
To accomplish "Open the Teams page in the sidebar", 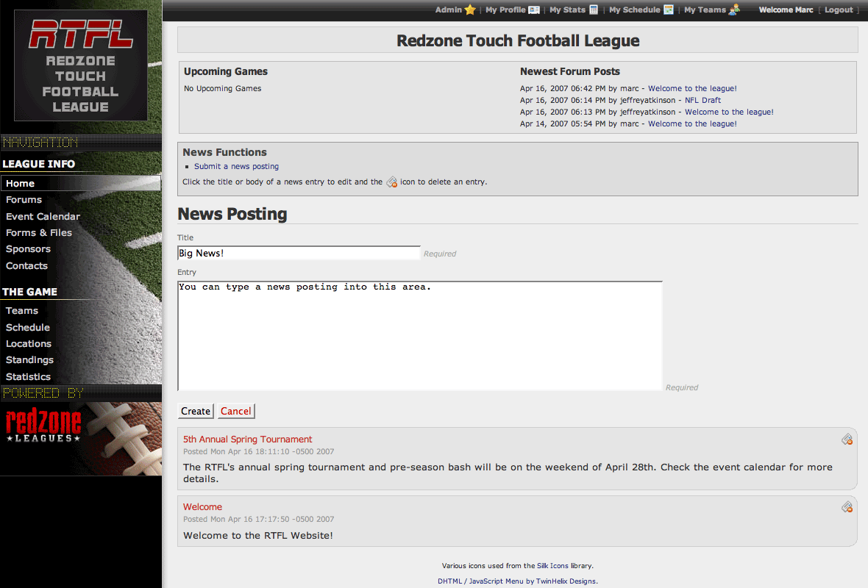I will (22, 311).
